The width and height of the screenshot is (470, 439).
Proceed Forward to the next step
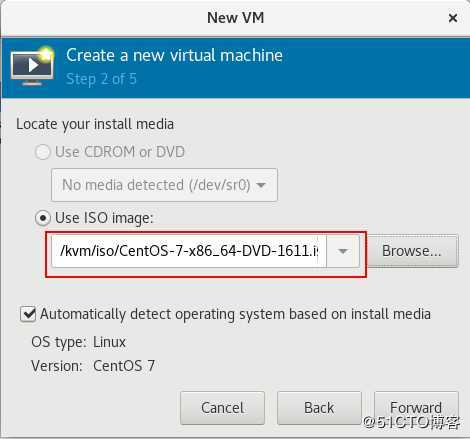(416, 408)
